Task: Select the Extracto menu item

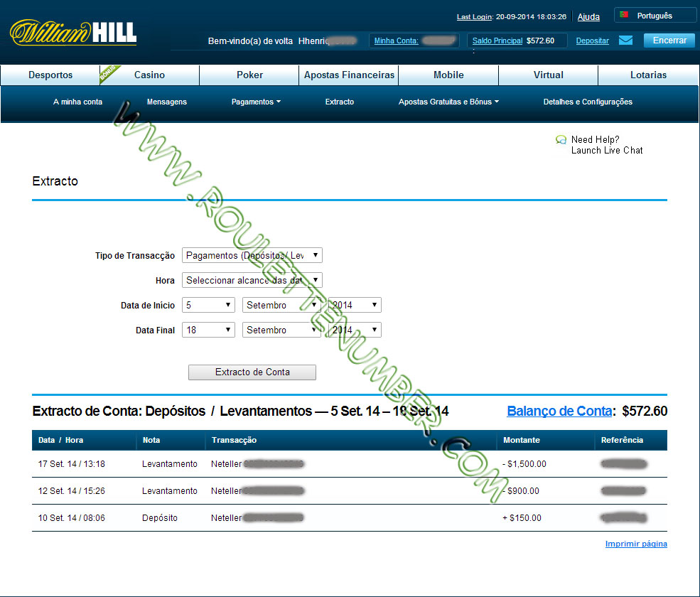Action: 339,102
